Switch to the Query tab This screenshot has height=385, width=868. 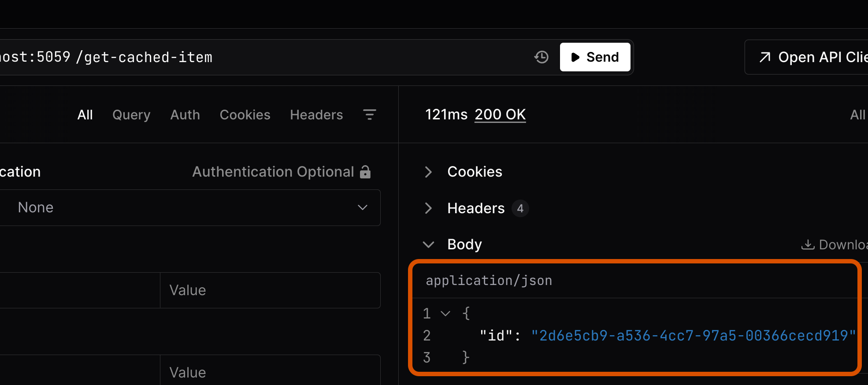click(x=131, y=115)
